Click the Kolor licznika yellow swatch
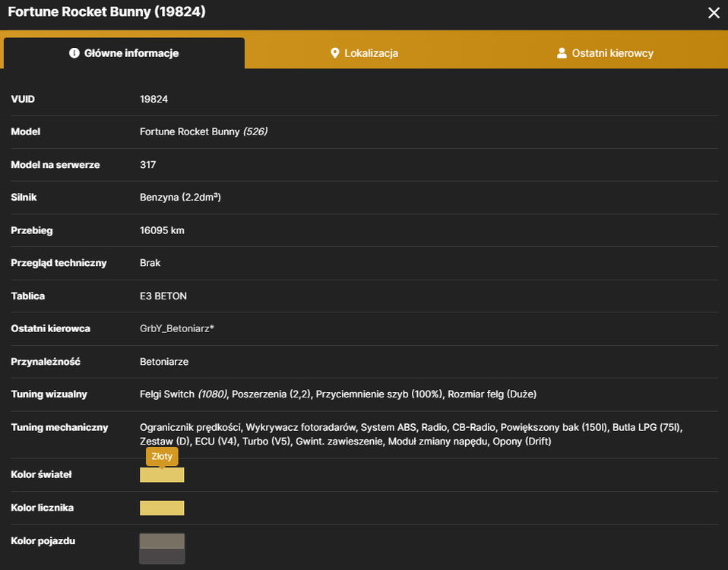This screenshot has height=570, width=728. click(162, 508)
